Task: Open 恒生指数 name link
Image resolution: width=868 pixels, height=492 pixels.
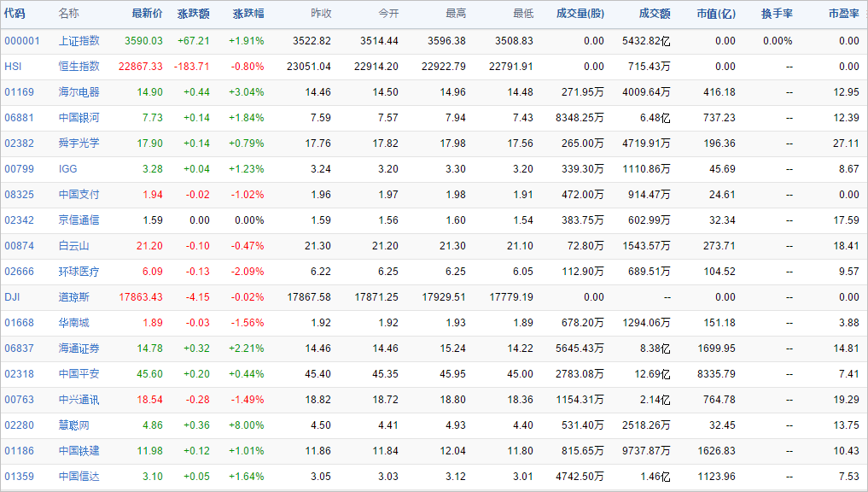Action: click(79, 66)
